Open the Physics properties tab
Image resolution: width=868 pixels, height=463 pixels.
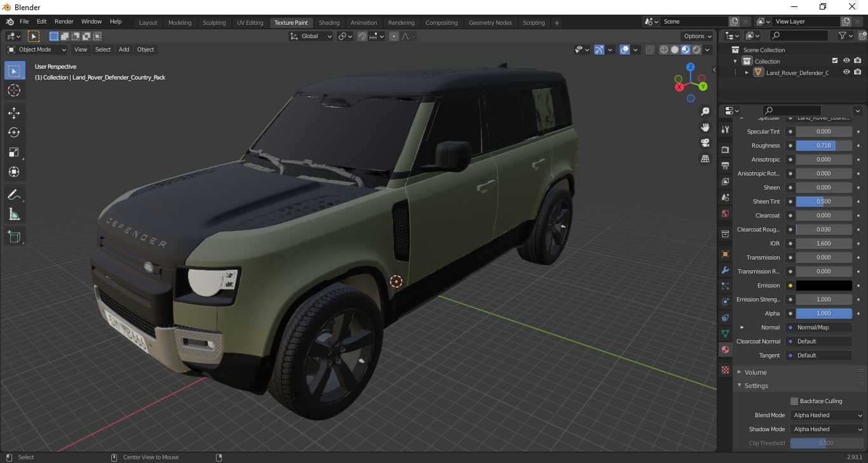[x=725, y=301]
